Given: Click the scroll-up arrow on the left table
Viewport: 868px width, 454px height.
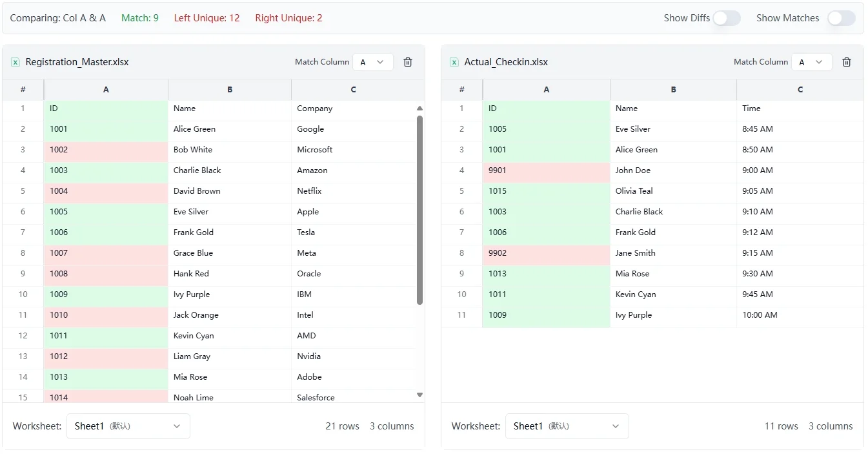Looking at the screenshot, I should click(419, 108).
